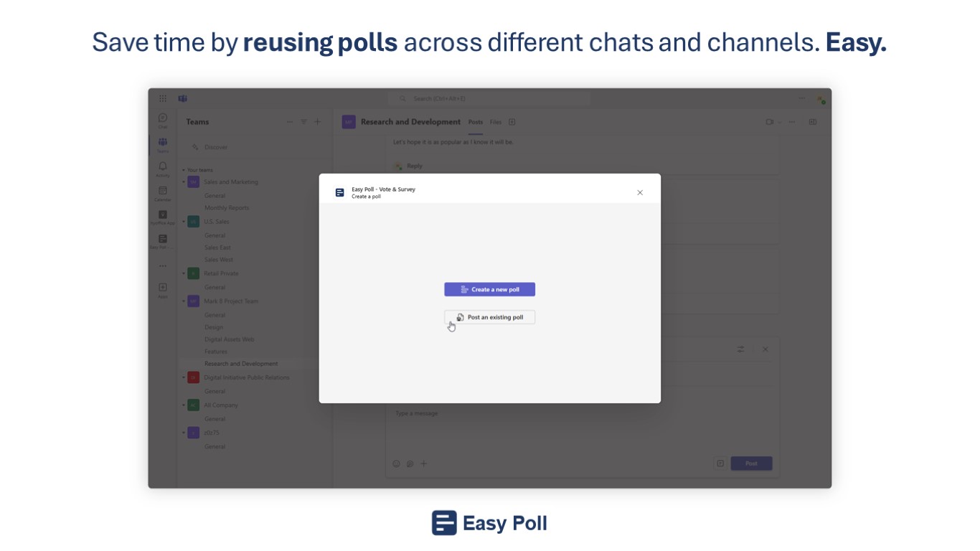
Task: Close the Easy Poll dialog
Action: click(x=640, y=192)
